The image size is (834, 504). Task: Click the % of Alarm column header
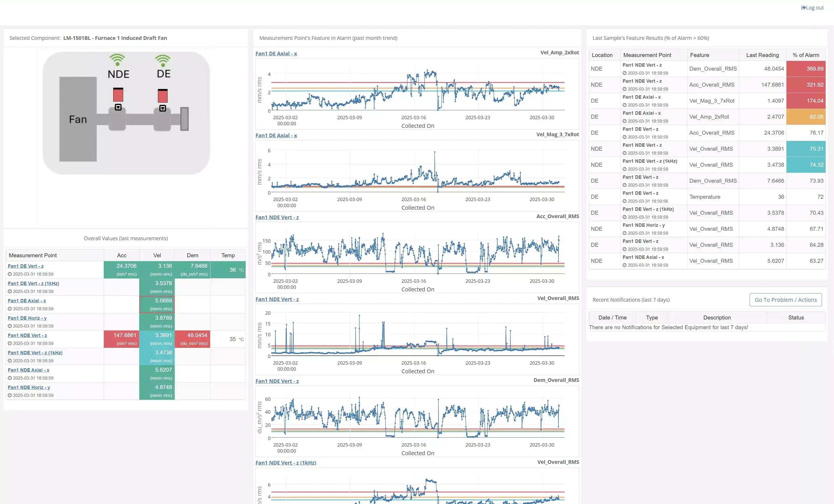point(806,55)
